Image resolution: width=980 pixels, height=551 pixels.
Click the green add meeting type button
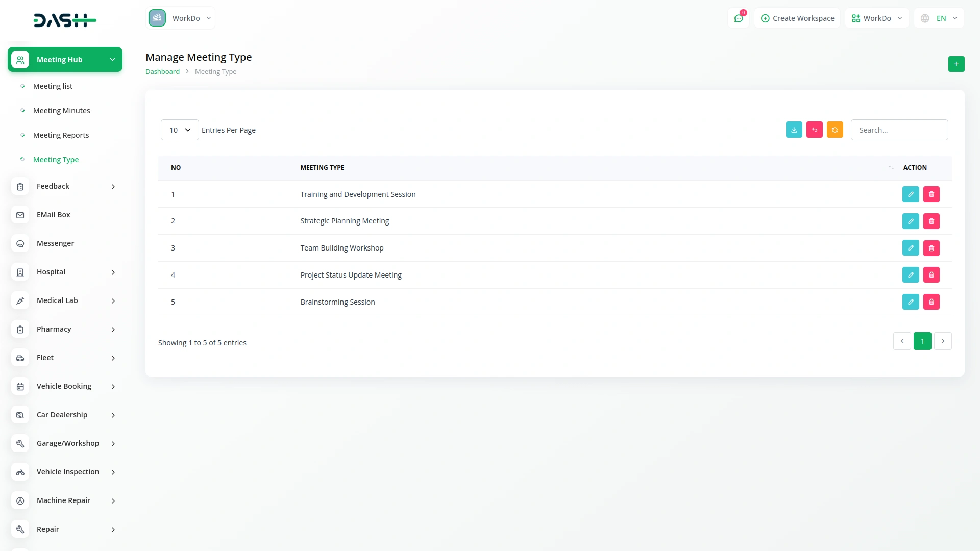coord(956,64)
